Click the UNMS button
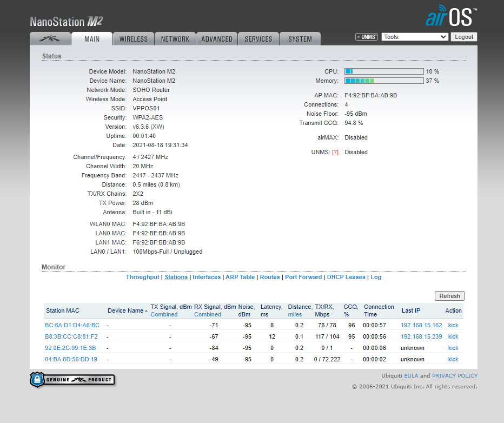504x423 pixels. pyautogui.click(x=367, y=37)
